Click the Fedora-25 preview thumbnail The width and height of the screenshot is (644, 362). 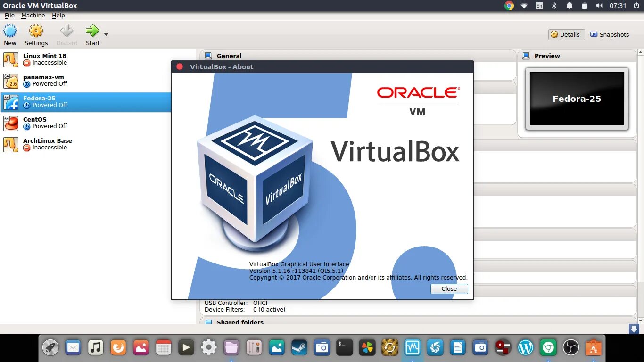tap(577, 99)
